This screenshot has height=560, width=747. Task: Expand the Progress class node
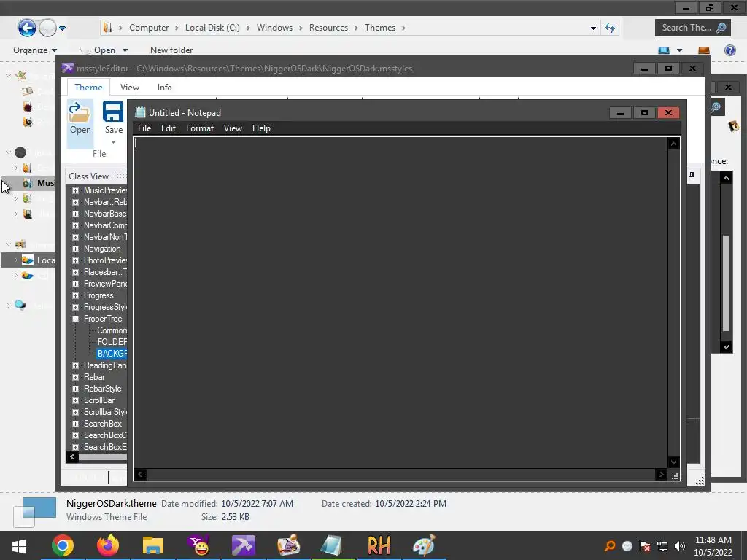pyautogui.click(x=75, y=296)
